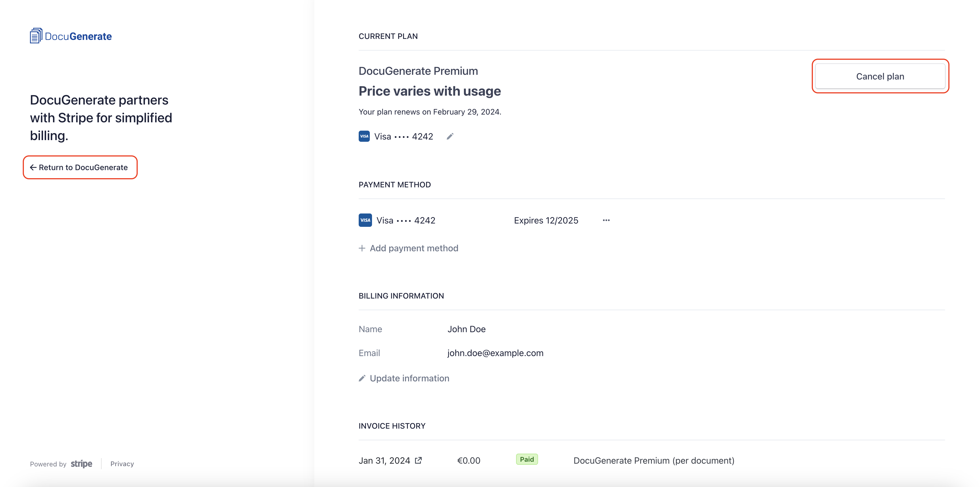
Task: Return to DocuGenerate link
Action: [x=83, y=168]
